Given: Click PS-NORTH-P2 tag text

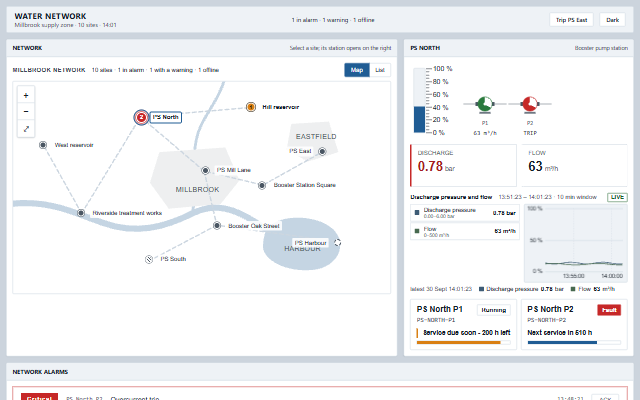Looking at the screenshot, I should [x=547, y=320].
